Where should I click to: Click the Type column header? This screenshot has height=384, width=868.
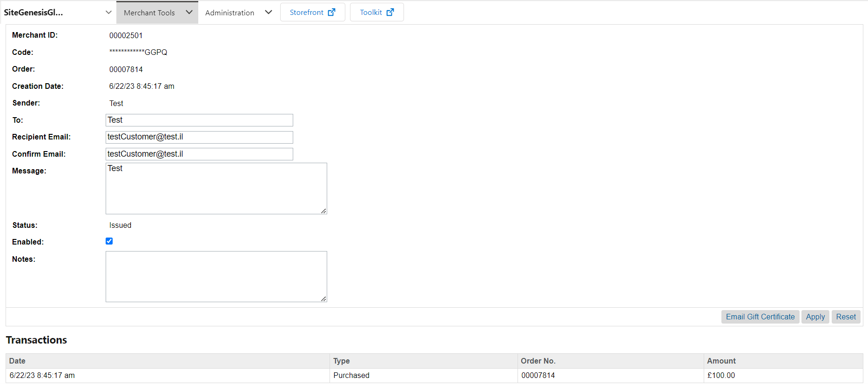[342, 361]
